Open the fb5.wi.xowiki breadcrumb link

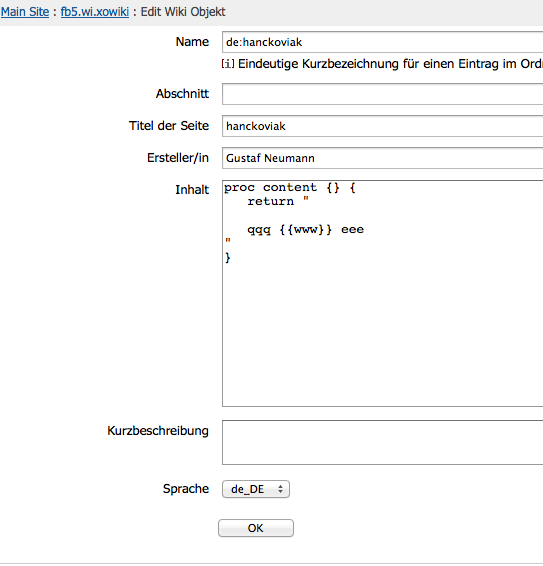(x=95, y=12)
